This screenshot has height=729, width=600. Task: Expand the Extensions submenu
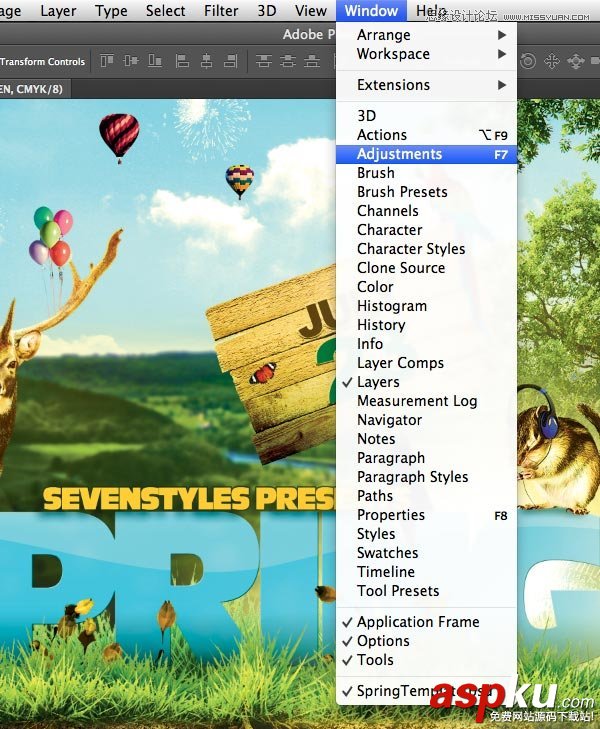click(426, 85)
